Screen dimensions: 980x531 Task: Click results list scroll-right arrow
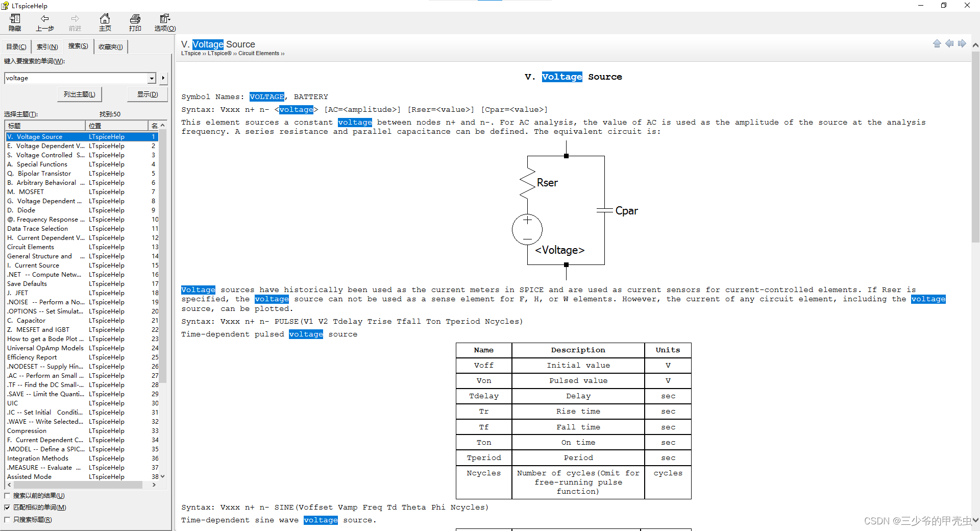(x=154, y=485)
